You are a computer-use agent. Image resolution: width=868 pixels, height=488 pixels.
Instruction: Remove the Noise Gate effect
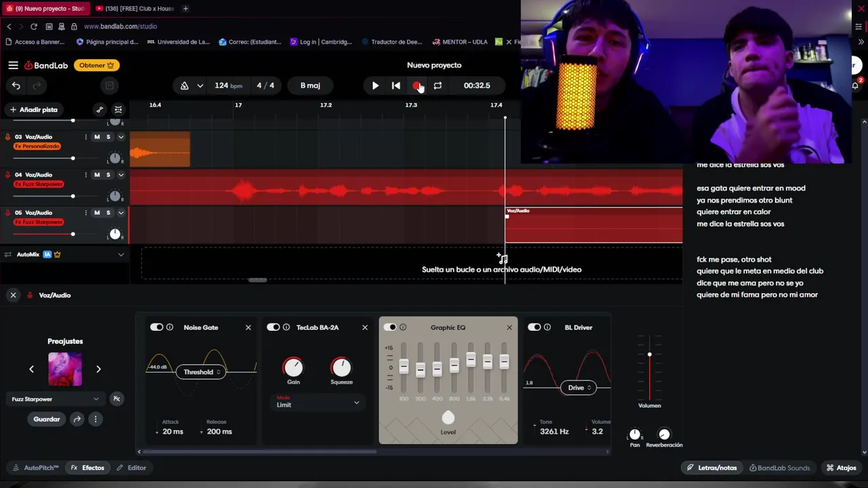point(248,327)
